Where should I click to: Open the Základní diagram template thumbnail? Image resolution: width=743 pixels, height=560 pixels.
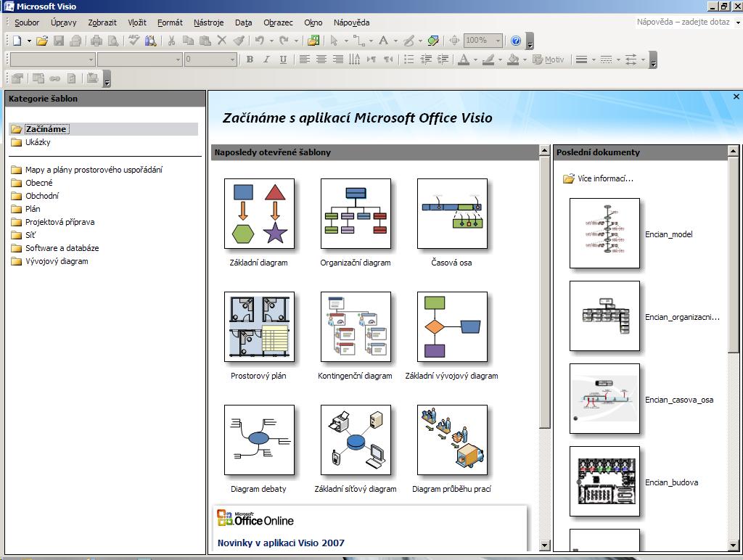259,214
